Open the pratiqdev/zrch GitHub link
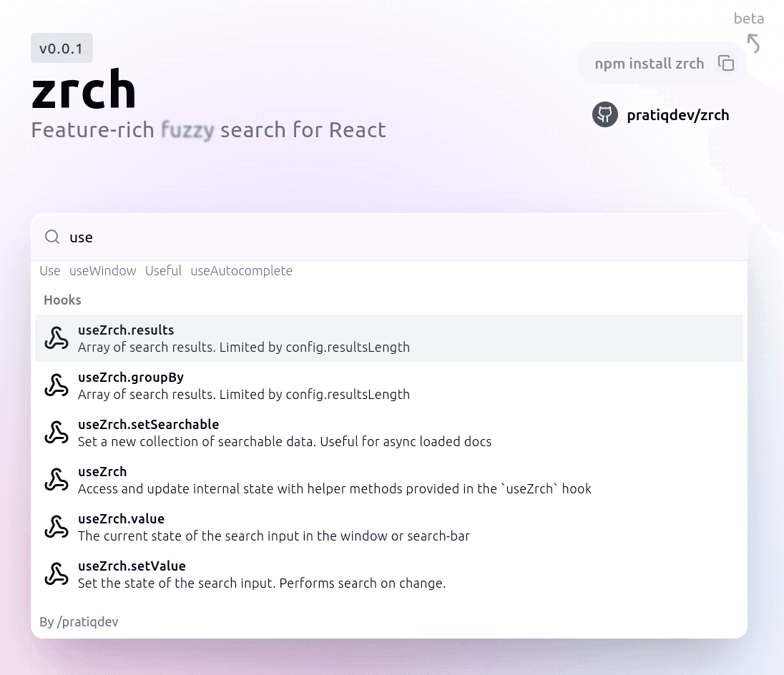 pos(677,115)
